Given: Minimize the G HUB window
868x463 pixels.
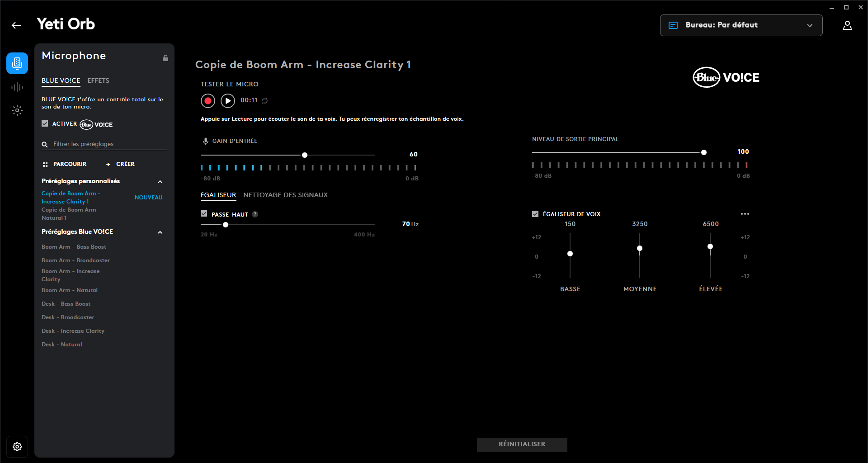Looking at the screenshot, I should [832, 7].
